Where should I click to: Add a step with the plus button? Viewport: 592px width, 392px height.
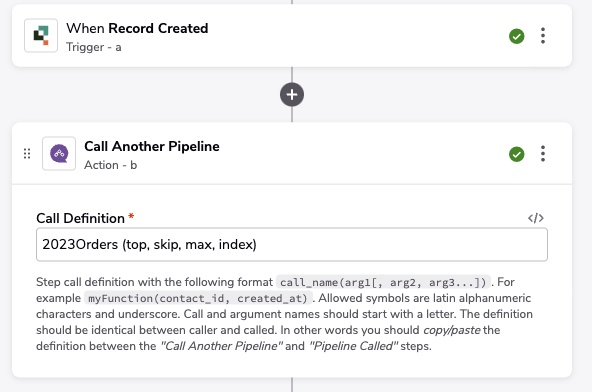(x=292, y=94)
